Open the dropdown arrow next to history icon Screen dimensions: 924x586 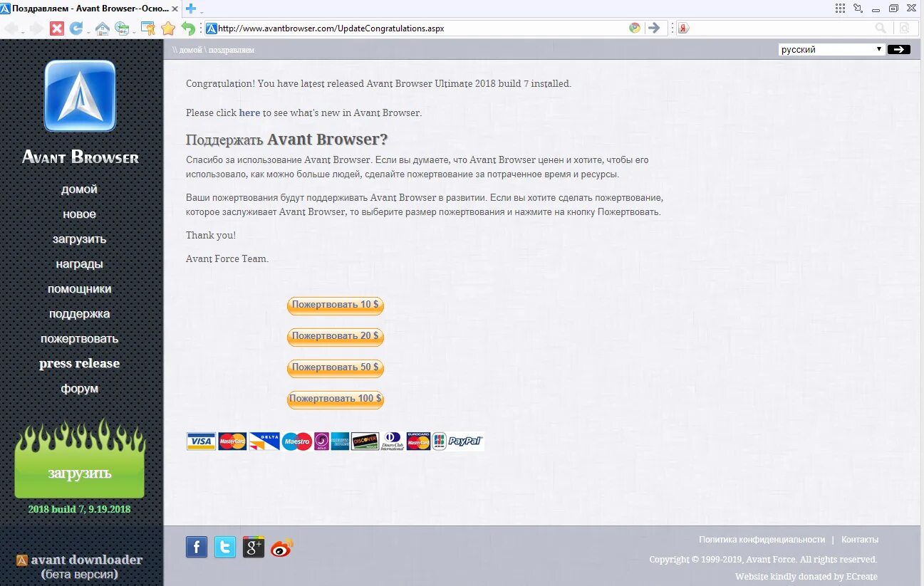(133, 31)
